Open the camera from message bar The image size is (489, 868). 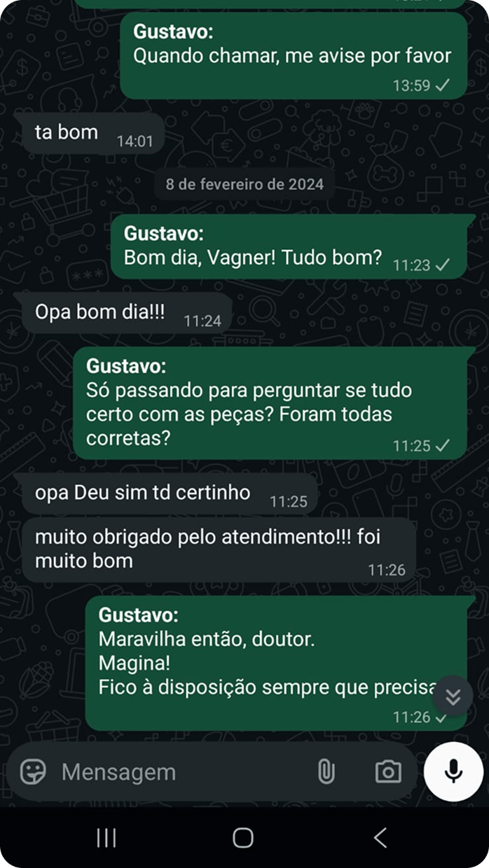point(388,771)
